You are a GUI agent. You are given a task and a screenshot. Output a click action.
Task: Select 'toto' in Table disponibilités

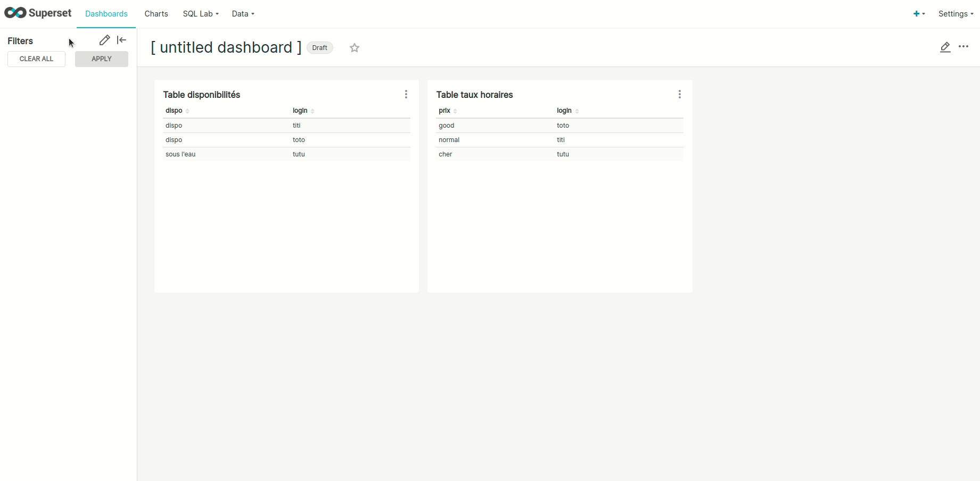pos(299,140)
